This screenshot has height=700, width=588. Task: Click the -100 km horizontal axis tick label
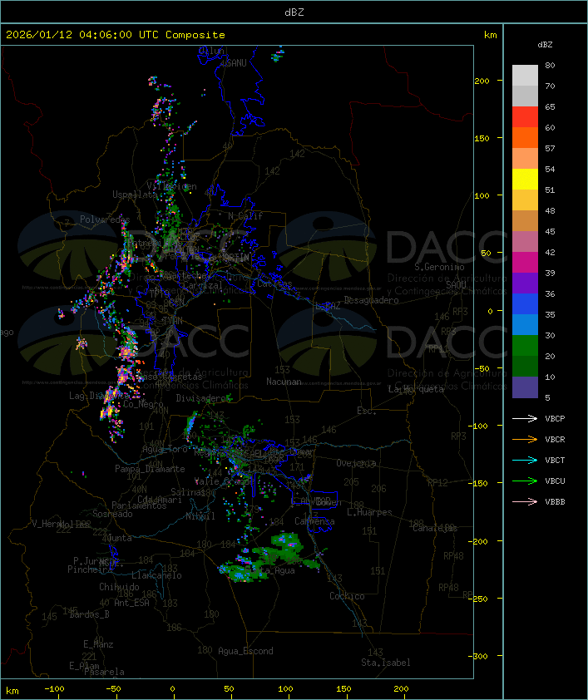[x=55, y=689]
